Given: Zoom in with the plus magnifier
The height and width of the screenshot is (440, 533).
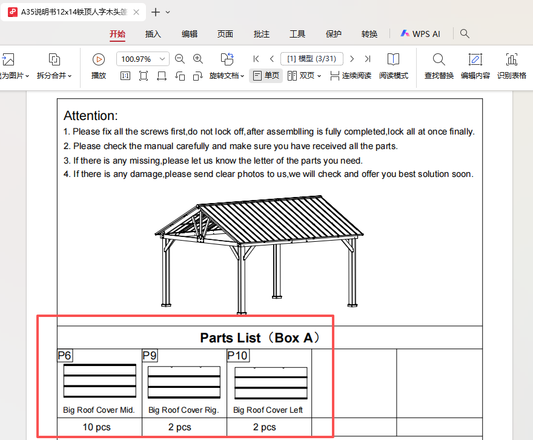Looking at the screenshot, I should click(x=198, y=59).
